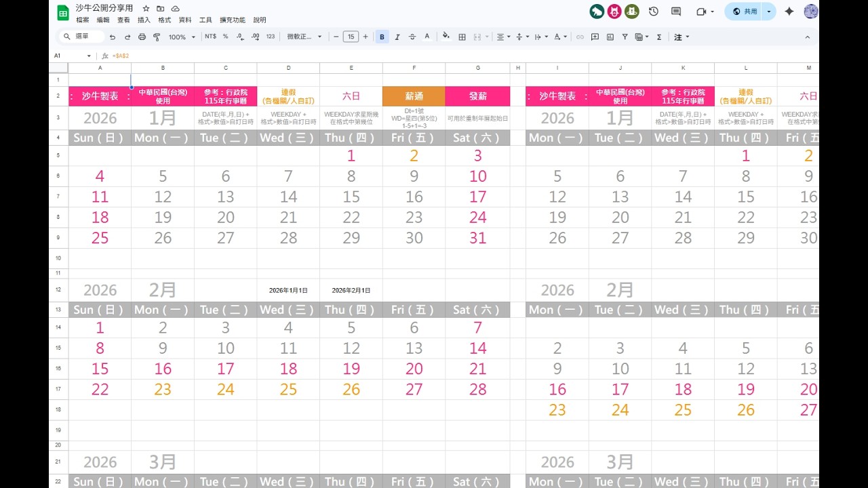Increase decimal places

256,37
